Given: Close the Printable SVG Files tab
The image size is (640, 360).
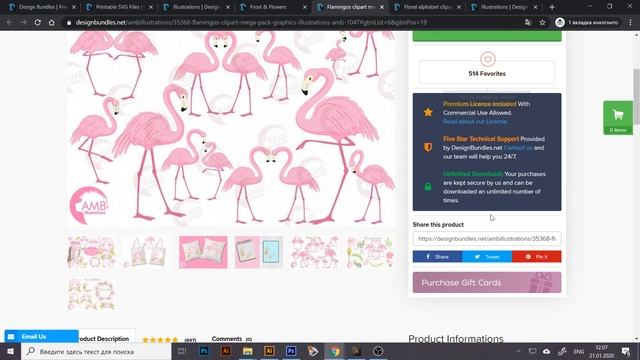Looking at the screenshot, I should 151,7.
